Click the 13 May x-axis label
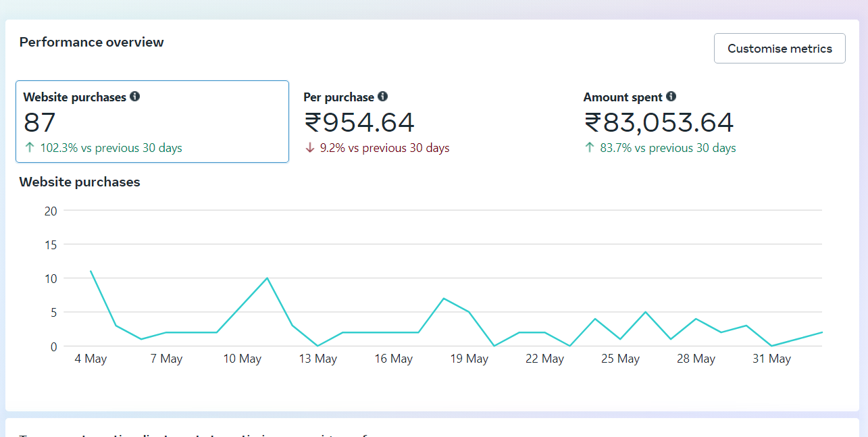Image resolution: width=868 pixels, height=437 pixels. pyautogui.click(x=317, y=359)
